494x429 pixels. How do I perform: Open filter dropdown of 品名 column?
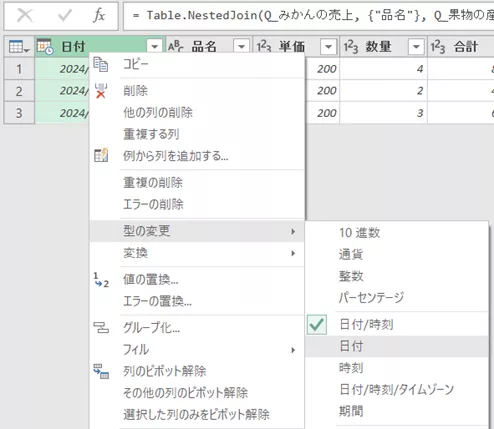click(x=242, y=47)
